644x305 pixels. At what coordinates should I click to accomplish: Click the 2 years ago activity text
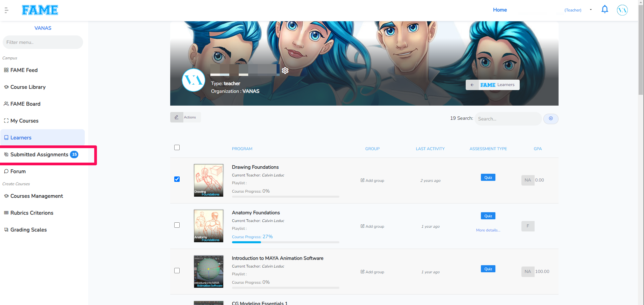430,181
